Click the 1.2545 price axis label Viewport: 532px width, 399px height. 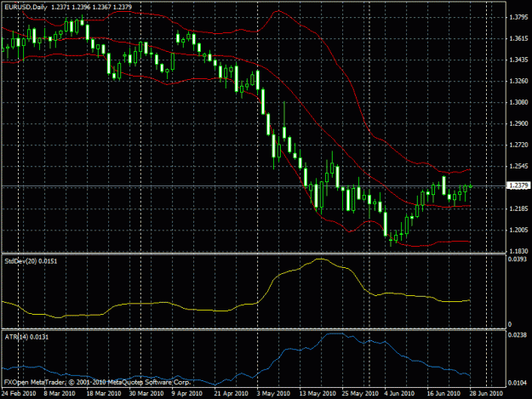(518, 166)
